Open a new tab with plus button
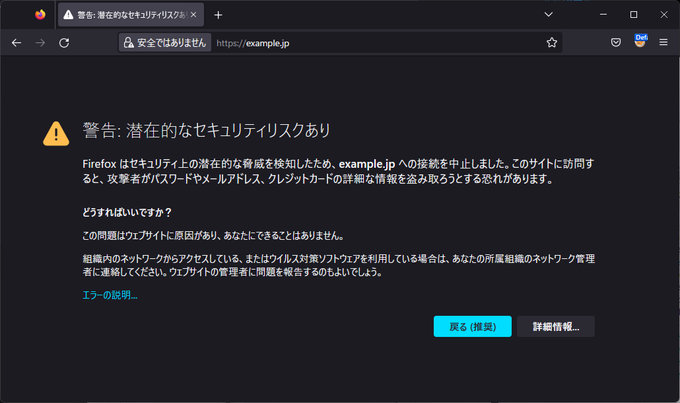The image size is (680, 403). pyautogui.click(x=218, y=15)
